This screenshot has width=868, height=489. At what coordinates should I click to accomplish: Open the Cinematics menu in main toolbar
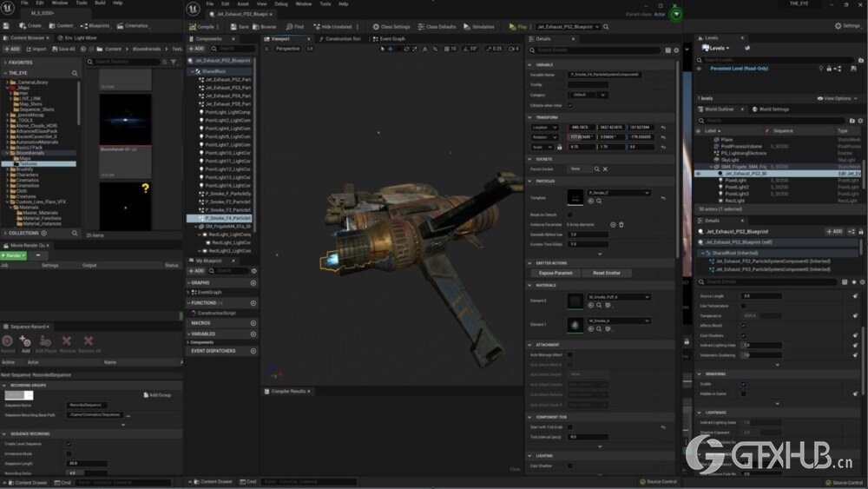click(x=132, y=25)
